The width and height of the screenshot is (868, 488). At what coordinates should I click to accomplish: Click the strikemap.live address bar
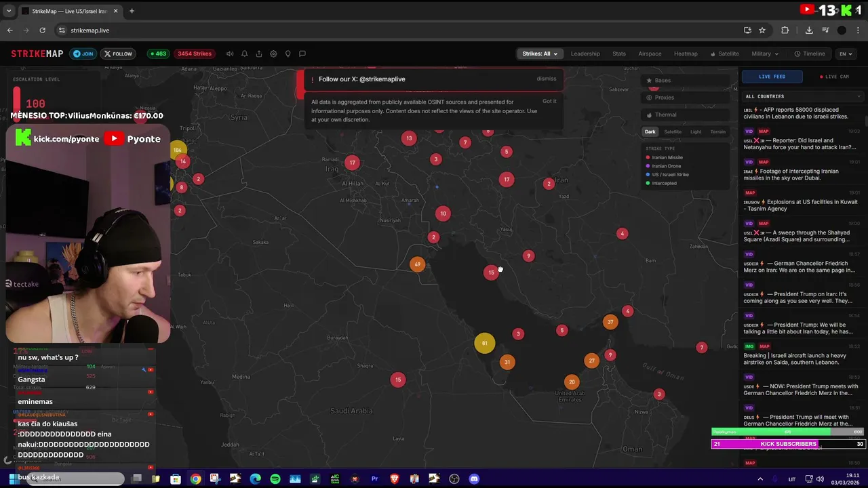(399, 30)
